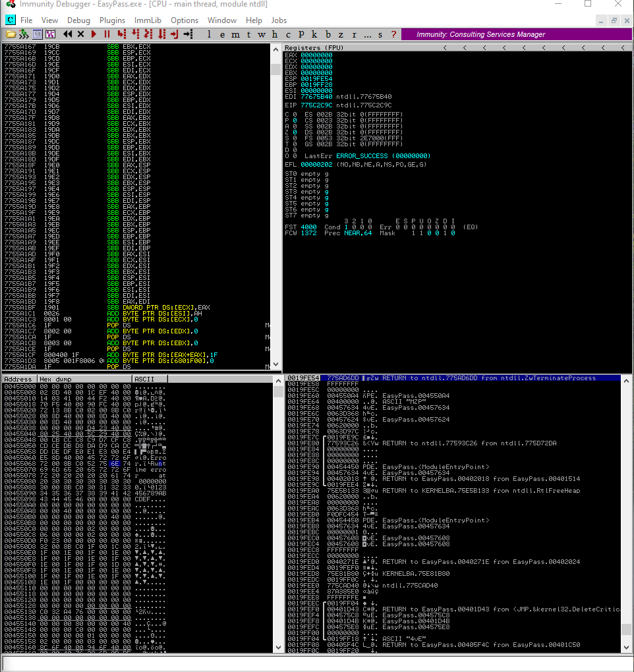Click the red question mark help icon
Image resolution: width=634 pixels, height=672 pixels.
tap(393, 35)
